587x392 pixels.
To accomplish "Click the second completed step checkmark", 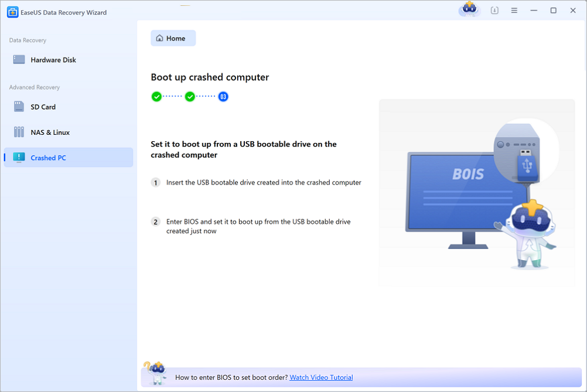I will click(x=190, y=97).
